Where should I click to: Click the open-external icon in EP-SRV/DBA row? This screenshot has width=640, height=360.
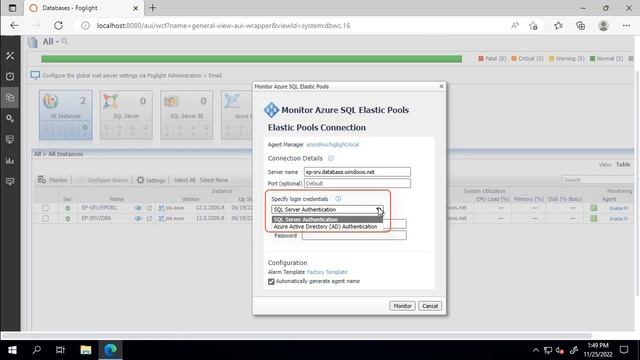(149, 219)
